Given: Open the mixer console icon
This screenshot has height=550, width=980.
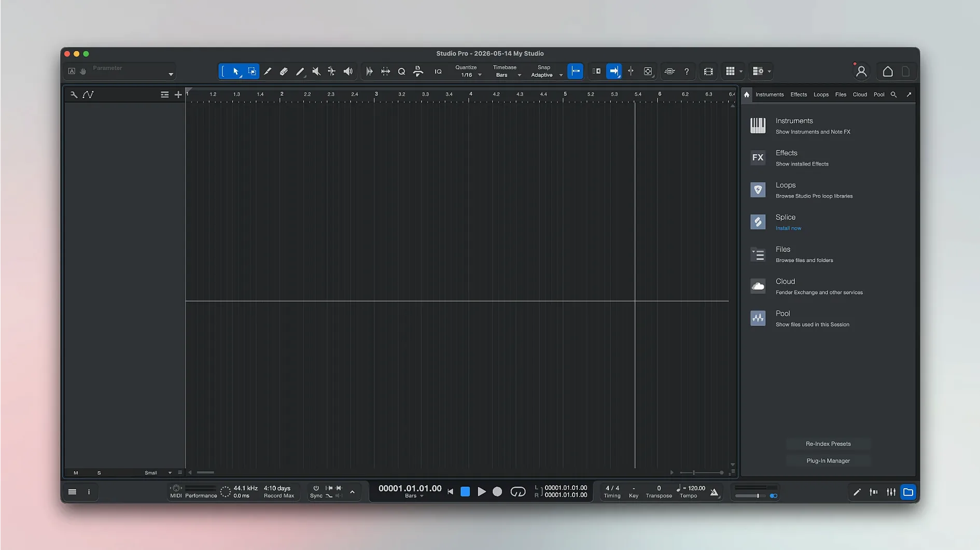Looking at the screenshot, I should 891,492.
